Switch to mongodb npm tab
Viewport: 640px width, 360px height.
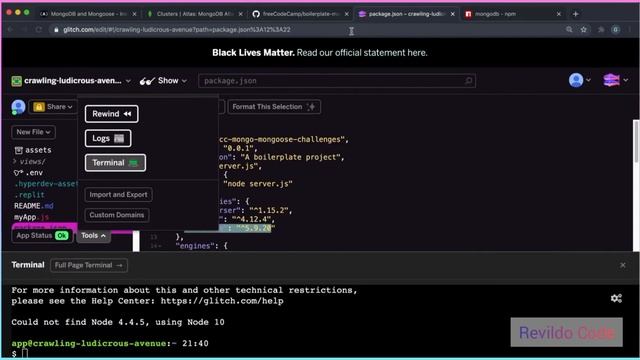click(512, 14)
